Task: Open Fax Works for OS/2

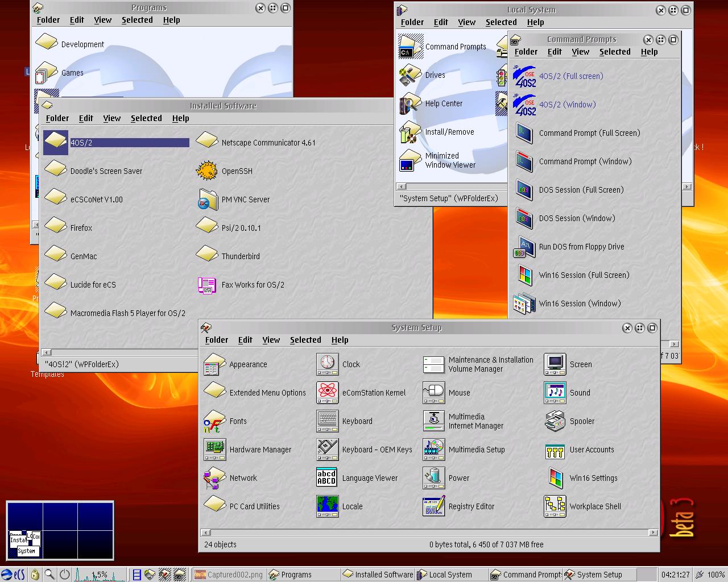Action: (207, 285)
